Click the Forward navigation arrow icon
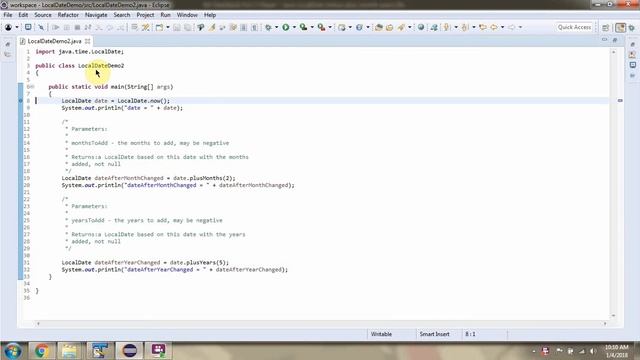The height and width of the screenshot is (360, 640). coord(511,27)
